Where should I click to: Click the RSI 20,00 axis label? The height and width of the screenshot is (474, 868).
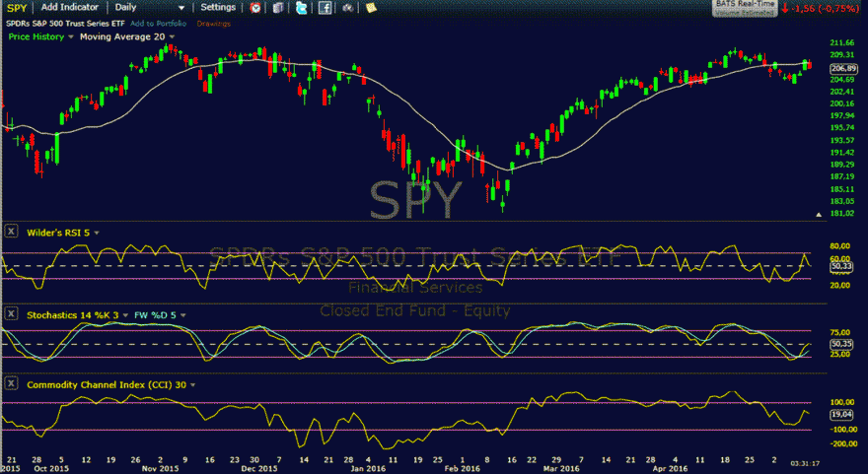click(x=840, y=285)
